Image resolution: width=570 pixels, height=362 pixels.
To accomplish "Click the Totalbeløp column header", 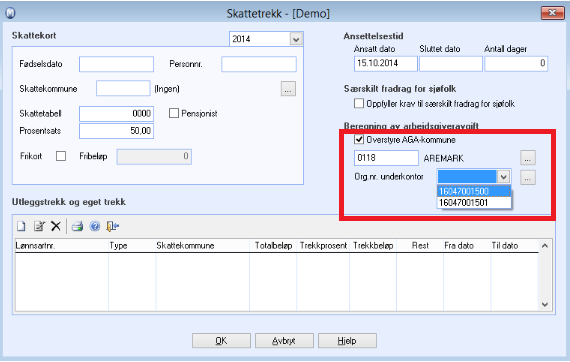I will [x=273, y=246].
